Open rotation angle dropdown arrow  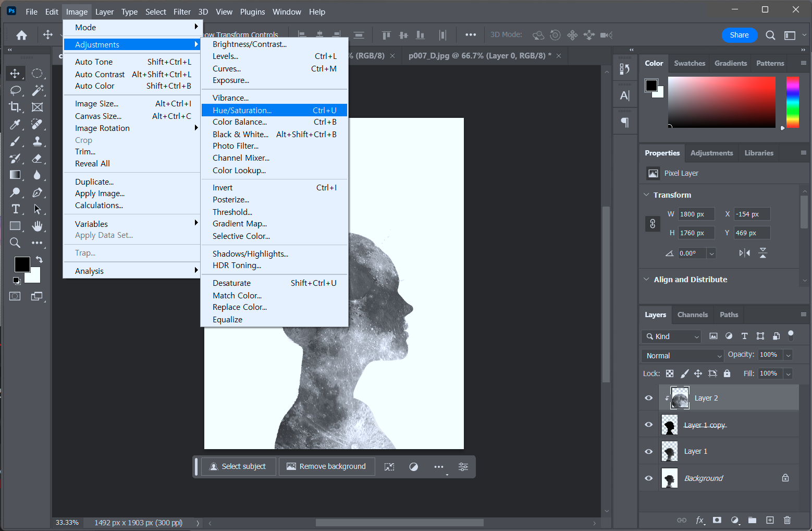711,254
